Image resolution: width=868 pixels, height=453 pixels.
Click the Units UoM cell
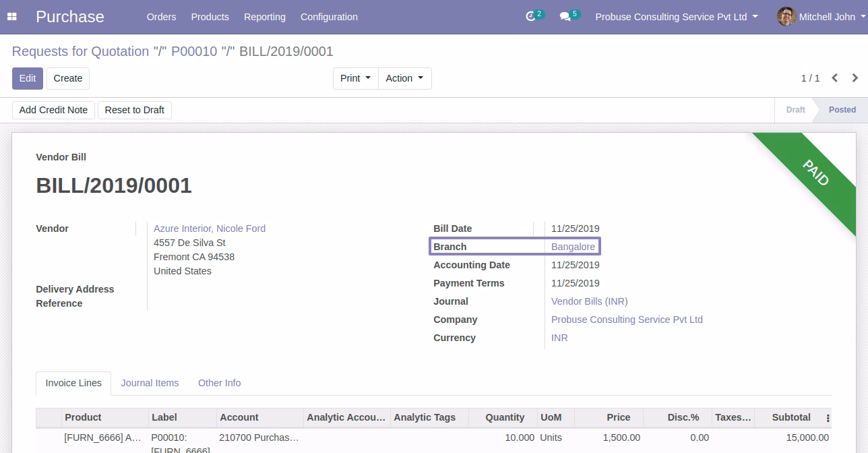[551, 437]
